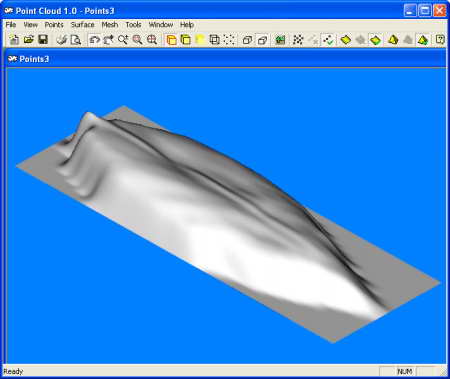
Task: Click the rotate view arrow icon
Action: (94, 40)
